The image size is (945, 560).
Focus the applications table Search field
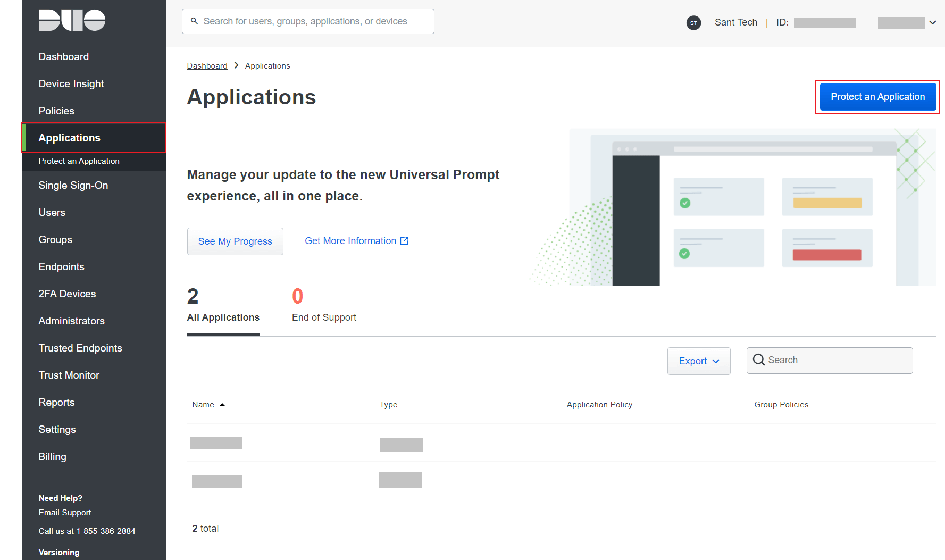coord(838,360)
